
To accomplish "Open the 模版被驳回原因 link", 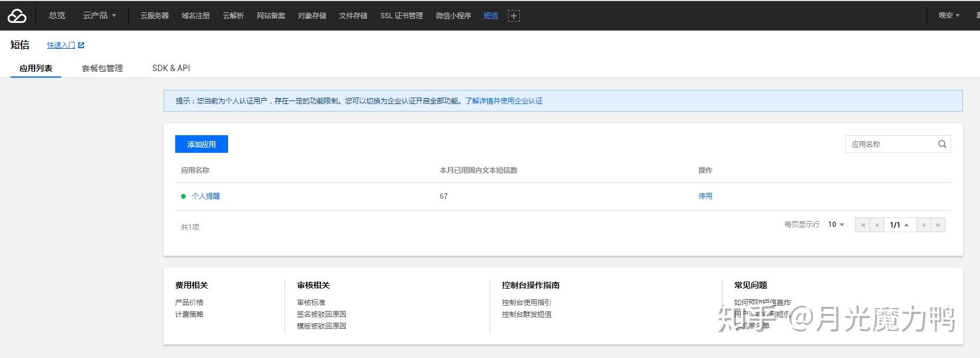I will pyautogui.click(x=322, y=326).
